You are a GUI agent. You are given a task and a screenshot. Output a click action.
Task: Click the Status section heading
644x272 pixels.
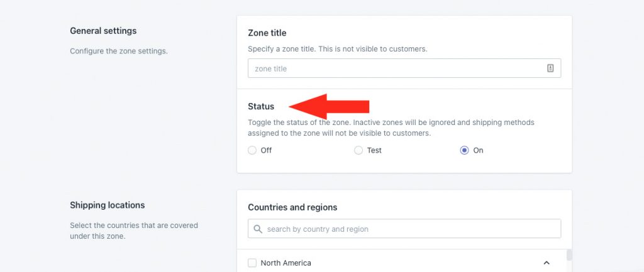coord(261,106)
